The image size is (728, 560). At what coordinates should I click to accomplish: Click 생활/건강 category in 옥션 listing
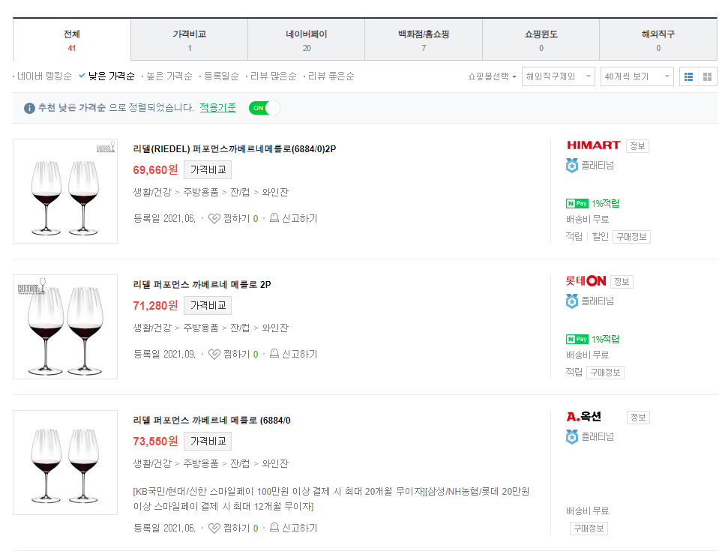(x=152, y=463)
